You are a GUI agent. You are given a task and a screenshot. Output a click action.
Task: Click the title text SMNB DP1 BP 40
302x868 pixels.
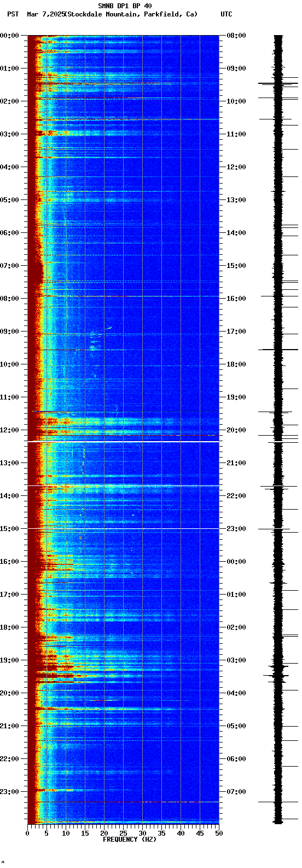[125, 6]
